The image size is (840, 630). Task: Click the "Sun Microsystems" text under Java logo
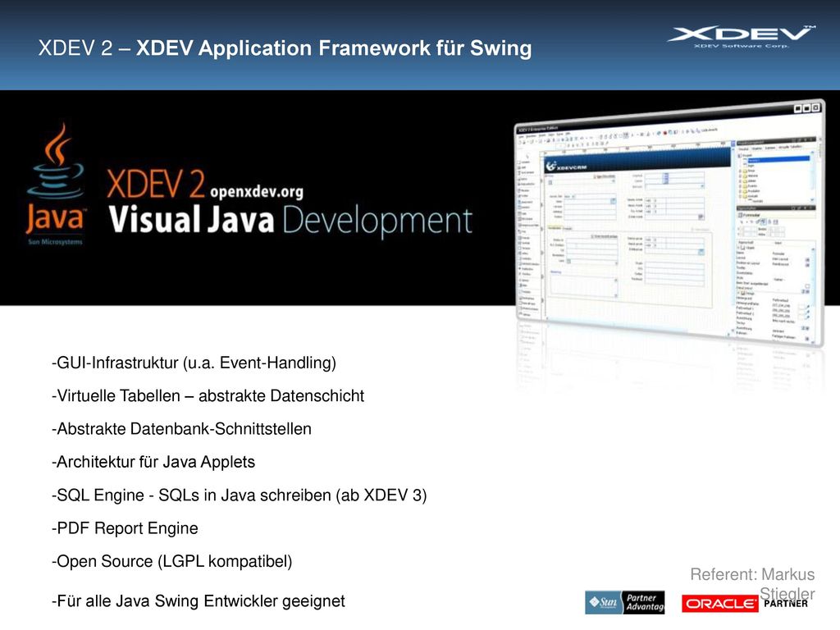click(x=55, y=242)
